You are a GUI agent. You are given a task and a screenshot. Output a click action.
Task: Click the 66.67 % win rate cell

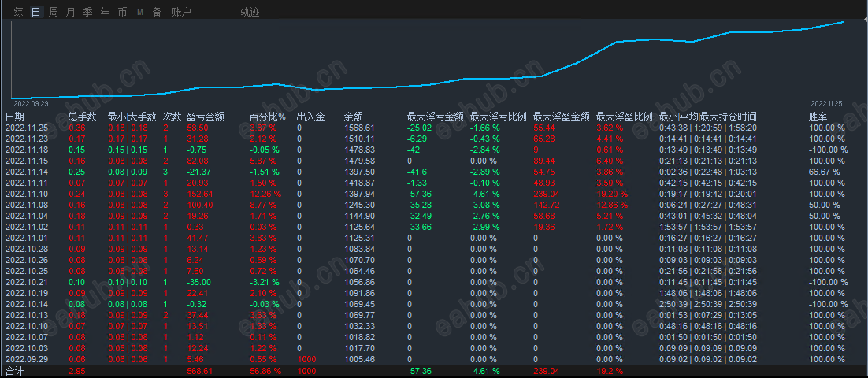pos(824,172)
